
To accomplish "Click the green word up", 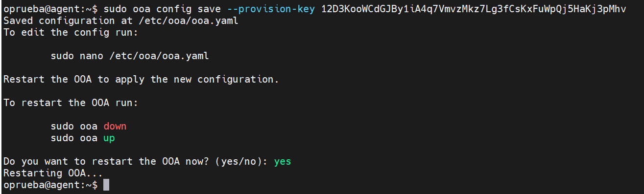I will click(109, 138).
